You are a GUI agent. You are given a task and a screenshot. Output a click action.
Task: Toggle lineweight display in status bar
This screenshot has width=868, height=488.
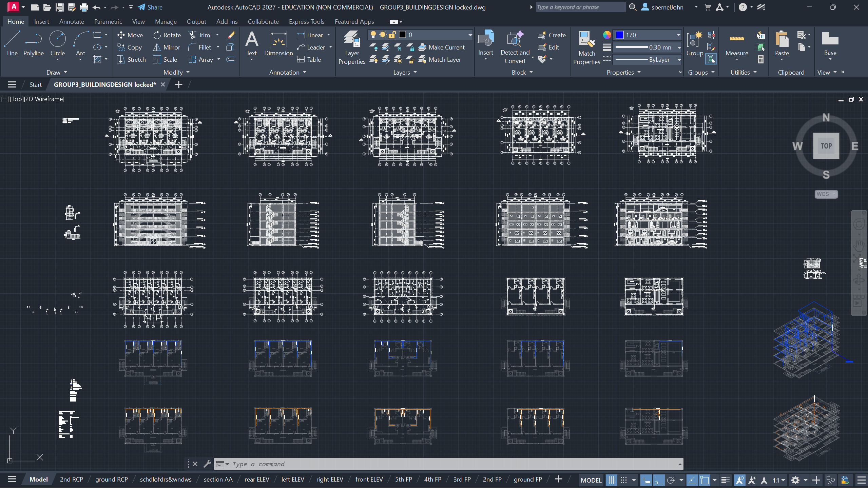coord(725,480)
